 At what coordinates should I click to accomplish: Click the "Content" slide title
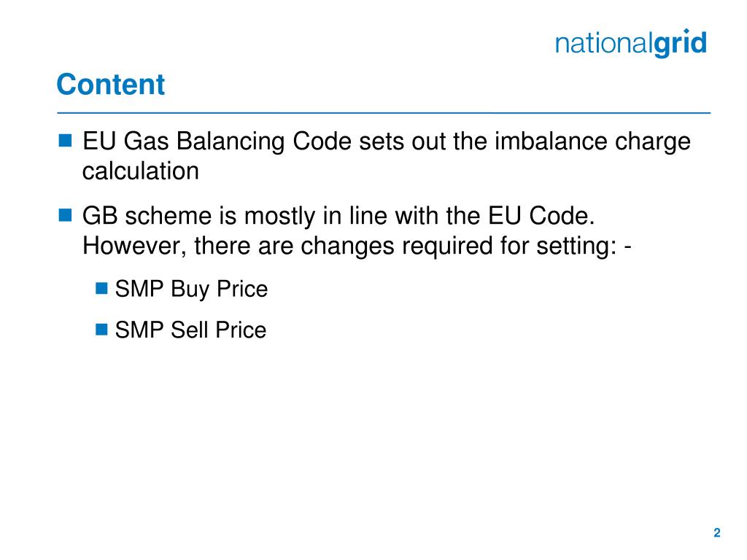click(x=111, y=85)
